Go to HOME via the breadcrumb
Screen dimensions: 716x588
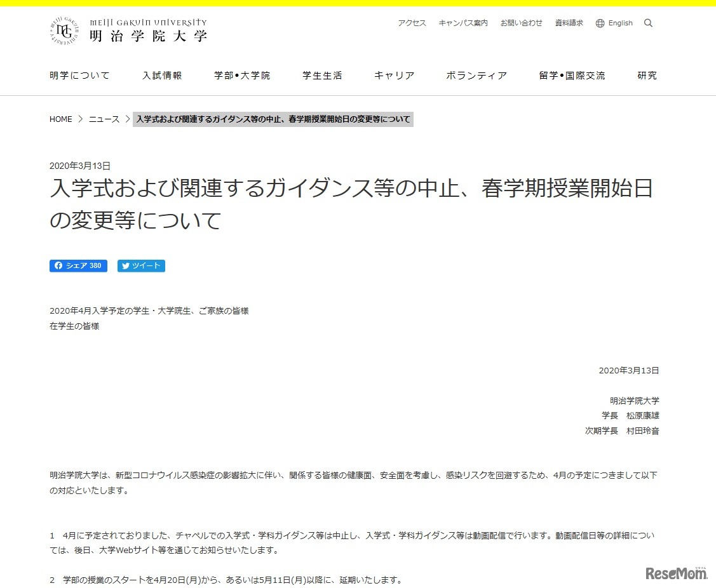pos(60,119)
